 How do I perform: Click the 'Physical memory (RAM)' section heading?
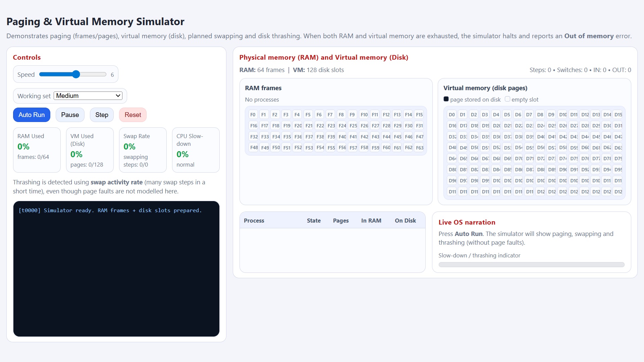tap(323, 57)
